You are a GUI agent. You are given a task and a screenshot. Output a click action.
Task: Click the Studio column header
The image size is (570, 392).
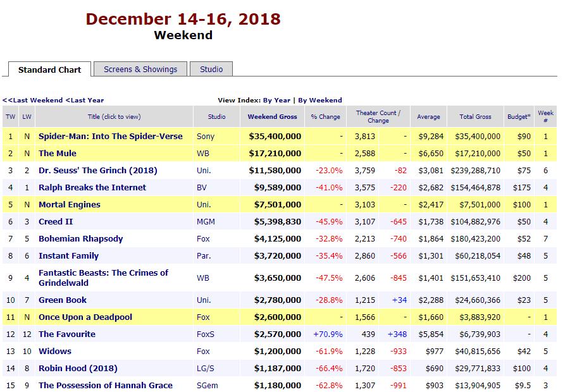click(216, 116)
